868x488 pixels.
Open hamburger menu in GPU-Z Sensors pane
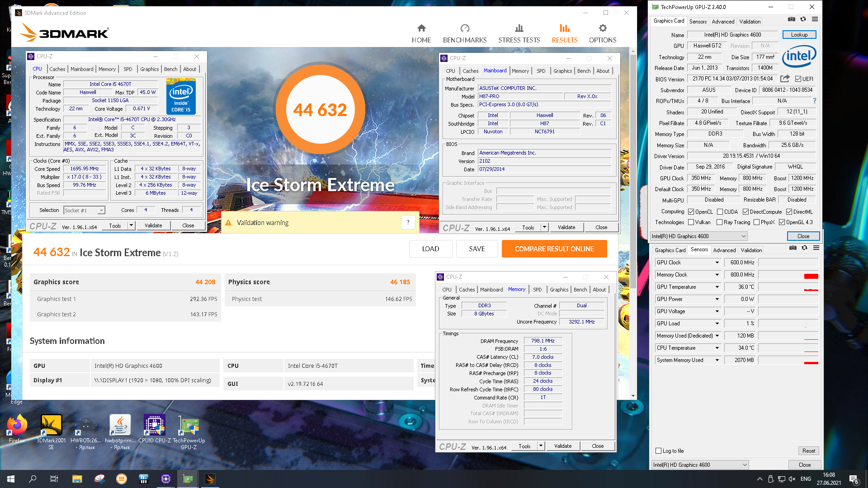[x=816, y=248]
